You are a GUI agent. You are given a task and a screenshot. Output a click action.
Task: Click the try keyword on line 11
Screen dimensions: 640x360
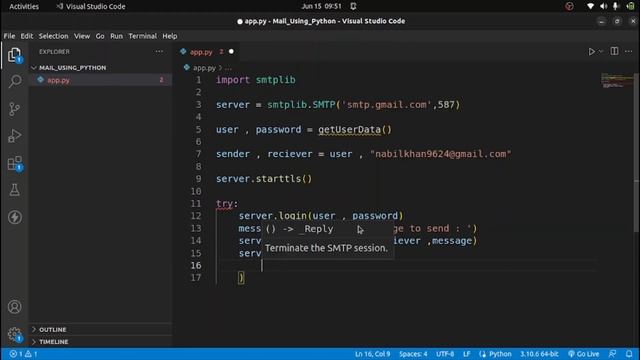click(x=224, y=203)
